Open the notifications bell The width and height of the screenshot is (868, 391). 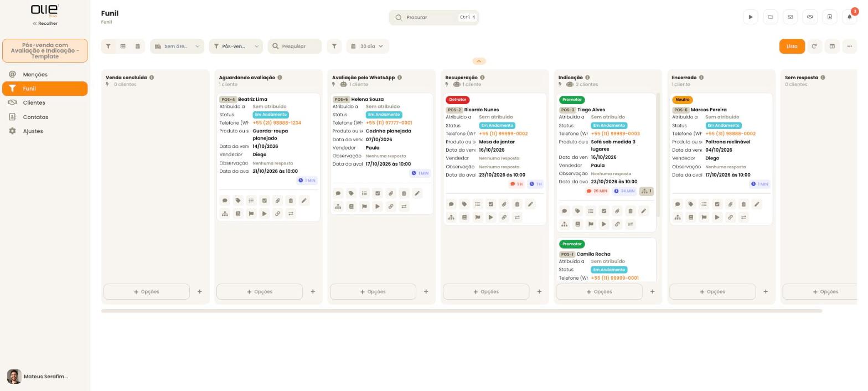(x=850, y=17)
